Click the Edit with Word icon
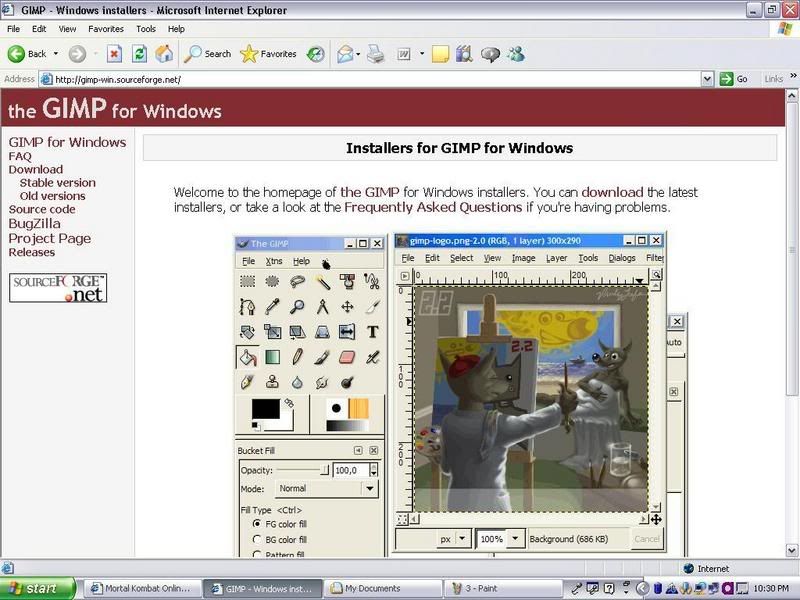Image resolution: width=800 pixels, height=600 pixels. click(404, 54)
